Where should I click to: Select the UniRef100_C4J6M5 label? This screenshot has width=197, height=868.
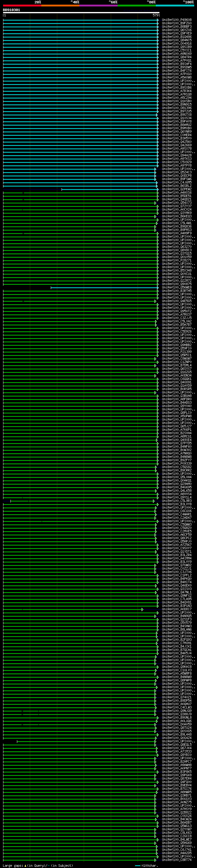177,182
